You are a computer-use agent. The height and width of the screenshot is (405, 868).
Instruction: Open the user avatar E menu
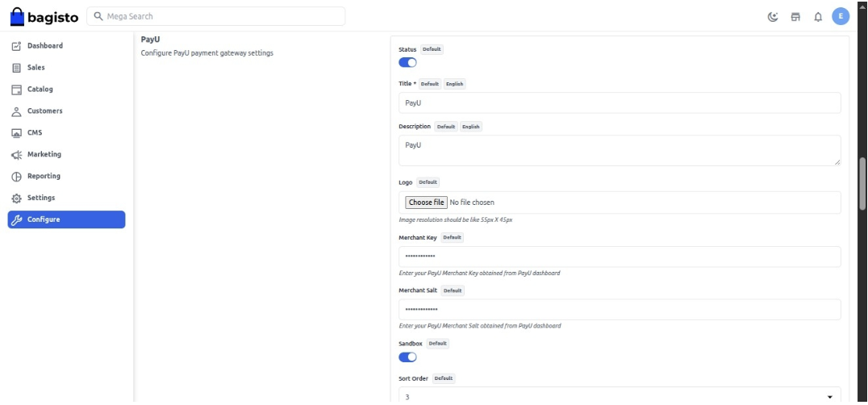(841, 16)
